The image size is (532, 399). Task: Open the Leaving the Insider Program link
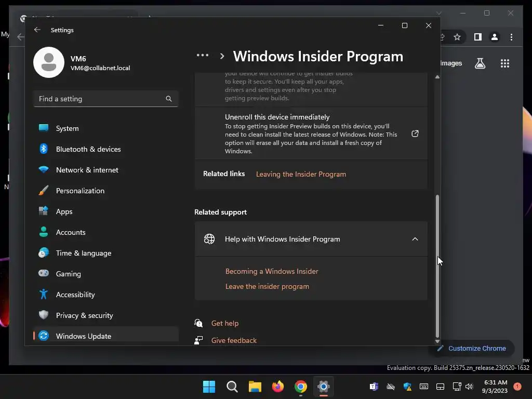tap(301, 174)
